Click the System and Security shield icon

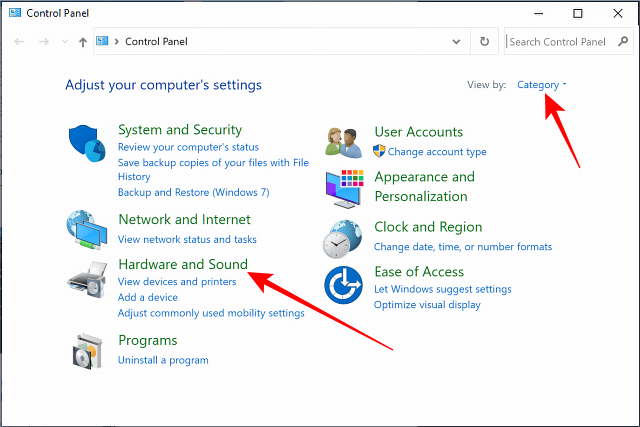[87, 143]
